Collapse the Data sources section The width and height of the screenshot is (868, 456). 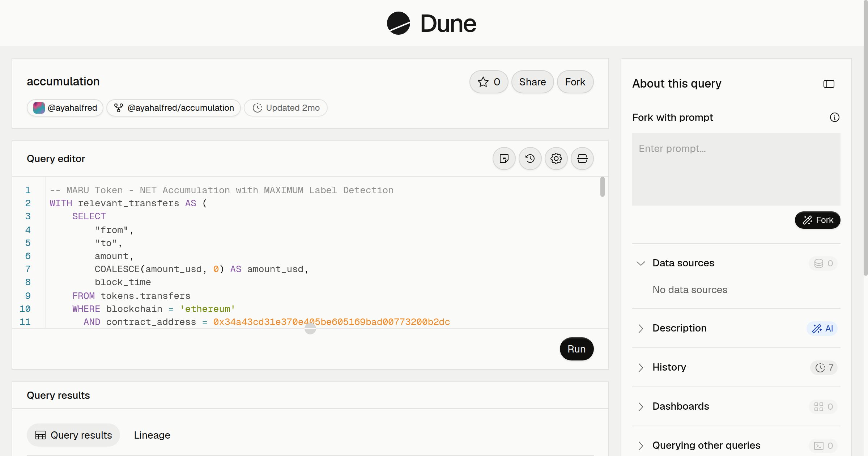click(641, 263)
